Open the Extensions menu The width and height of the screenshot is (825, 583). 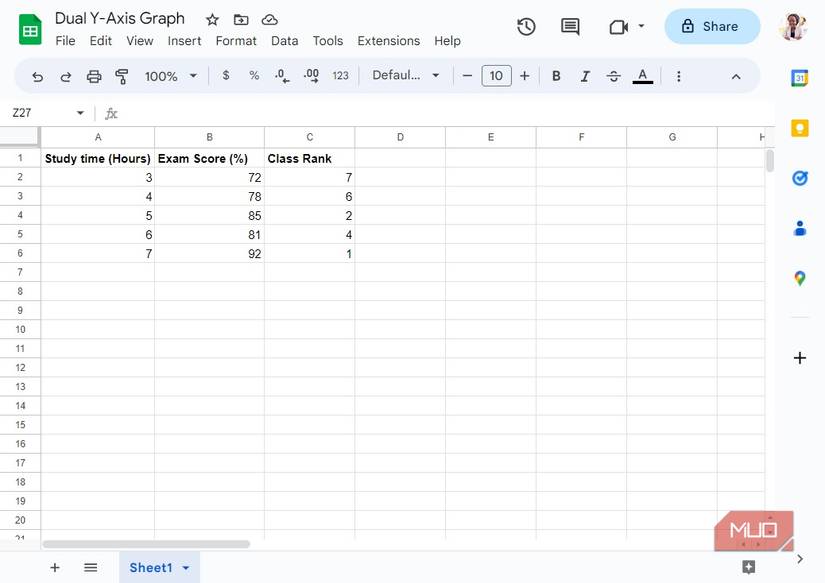pyautogui.click(x=388, y=41)
